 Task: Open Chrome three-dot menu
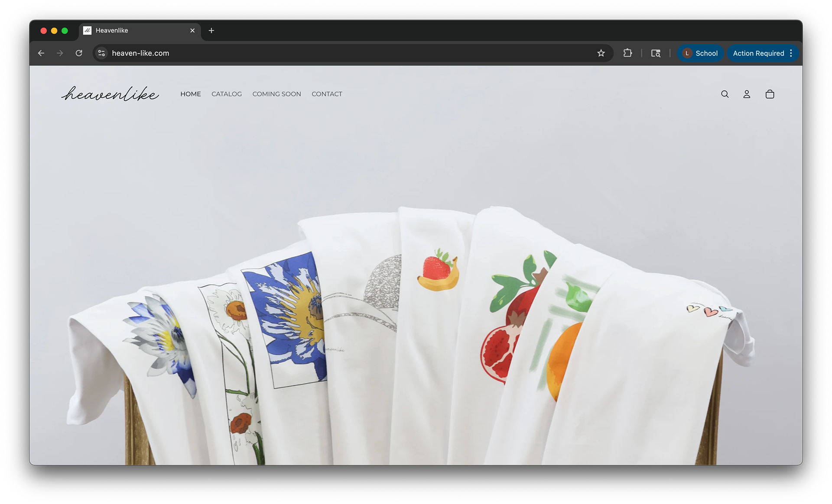tap(791, 53)
